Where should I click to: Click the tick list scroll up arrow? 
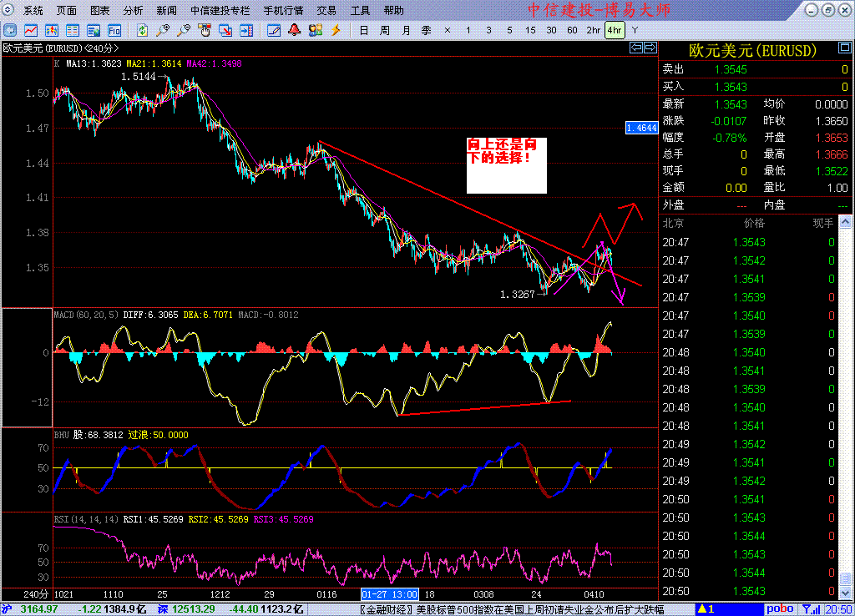845,222
